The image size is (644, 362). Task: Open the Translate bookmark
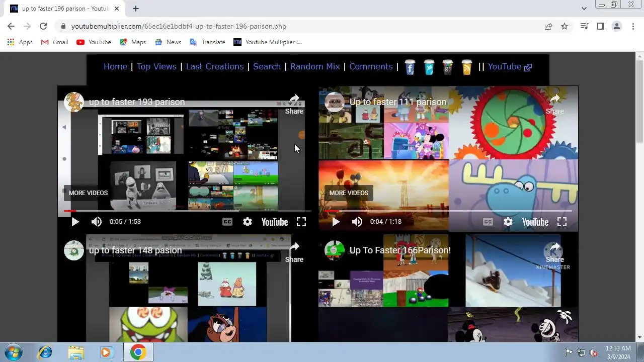207,42
